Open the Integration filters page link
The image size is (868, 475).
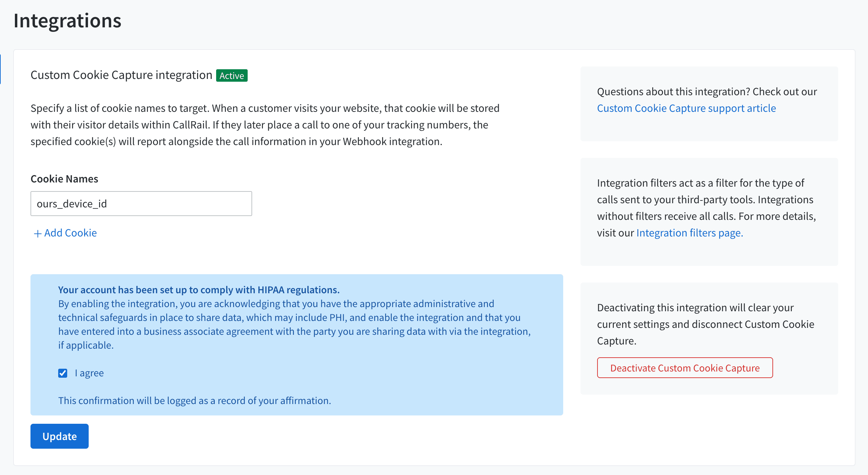[690, 233]
